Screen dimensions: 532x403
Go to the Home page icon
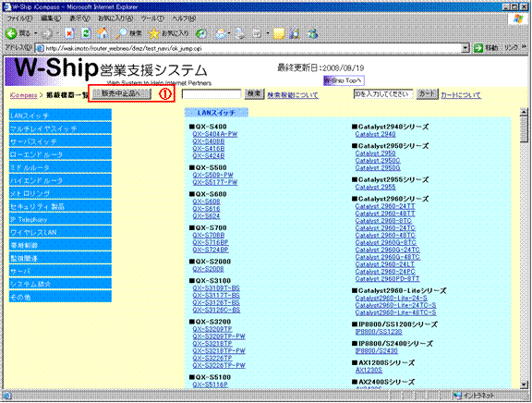103,33
